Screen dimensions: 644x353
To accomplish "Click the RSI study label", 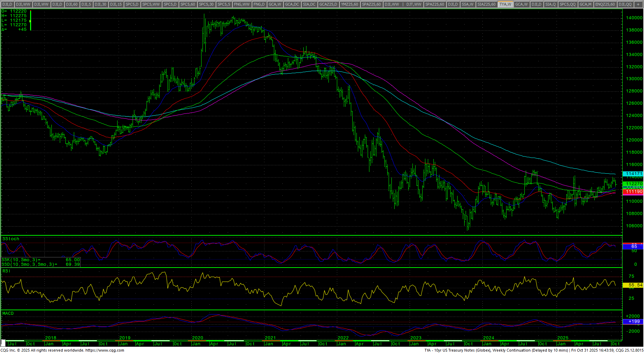I will 6,271.
